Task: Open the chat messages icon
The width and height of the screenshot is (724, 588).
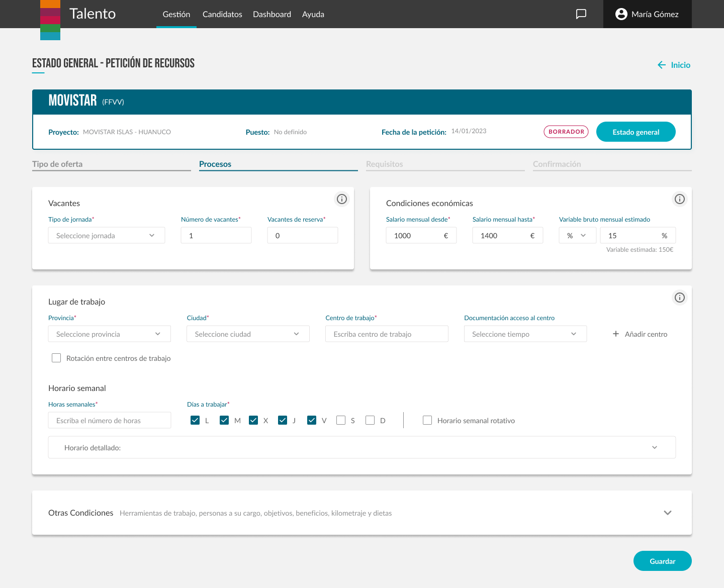Action: (x=581, y=14)
